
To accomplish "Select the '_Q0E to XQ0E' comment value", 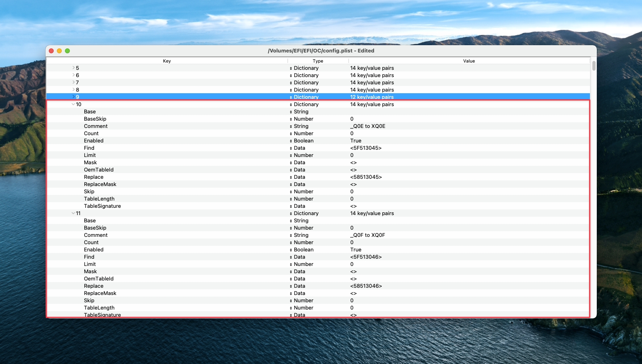I will (368, 126).
